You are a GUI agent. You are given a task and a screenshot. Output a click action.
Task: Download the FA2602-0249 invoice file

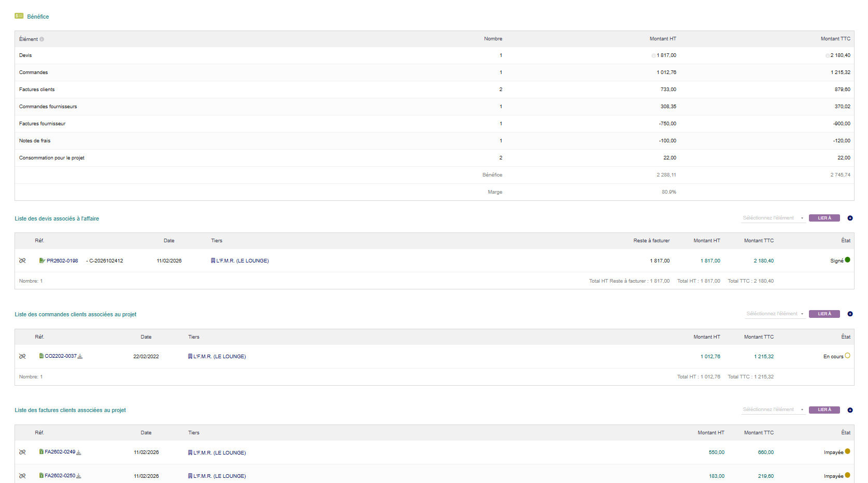click(x=79, y=452)
